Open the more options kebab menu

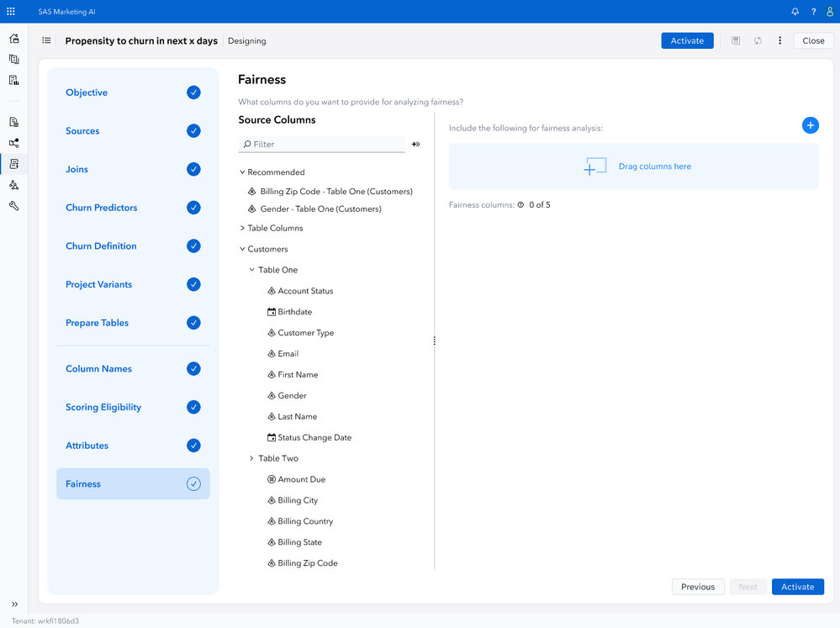[779, 40]
